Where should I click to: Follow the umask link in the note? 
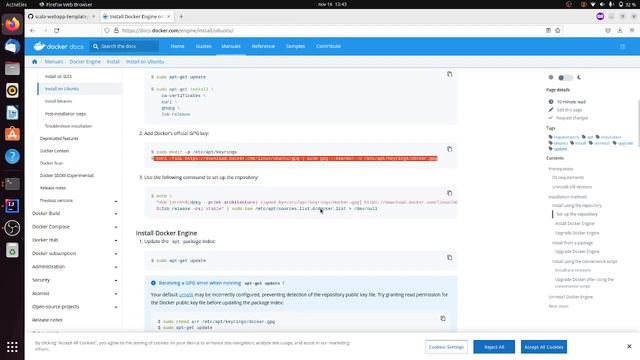coord(186,294)
